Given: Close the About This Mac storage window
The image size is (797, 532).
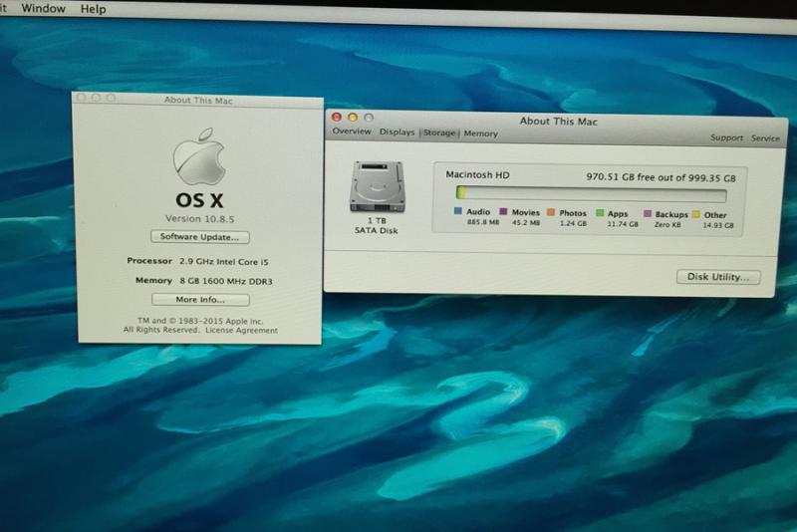Looking at the screenshot, I should click(x=336, y=117).
